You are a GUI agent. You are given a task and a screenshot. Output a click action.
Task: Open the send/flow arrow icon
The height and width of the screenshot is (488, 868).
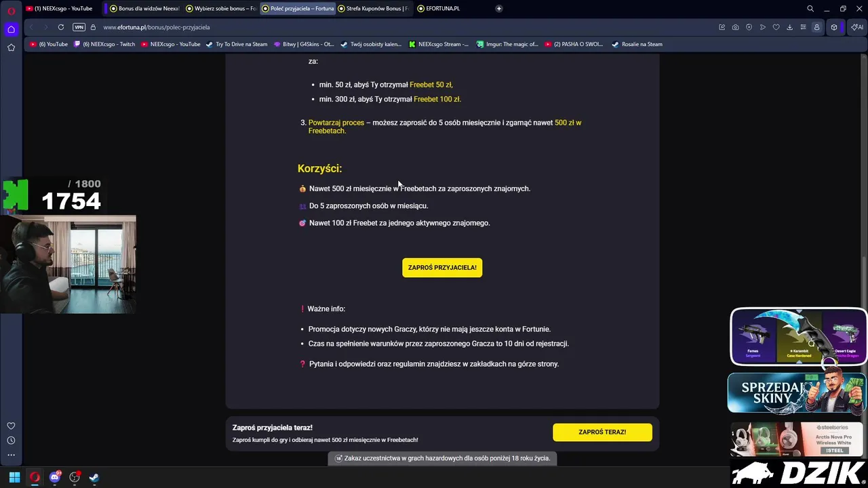pos(763,27)
